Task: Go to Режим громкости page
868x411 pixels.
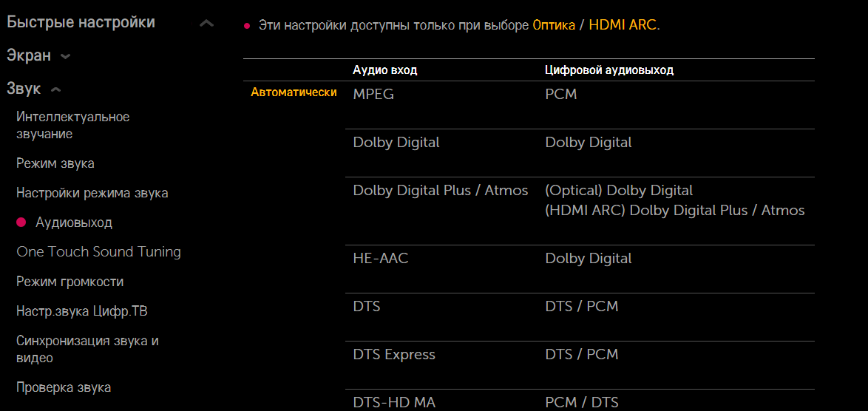Action: coord(70,282)
